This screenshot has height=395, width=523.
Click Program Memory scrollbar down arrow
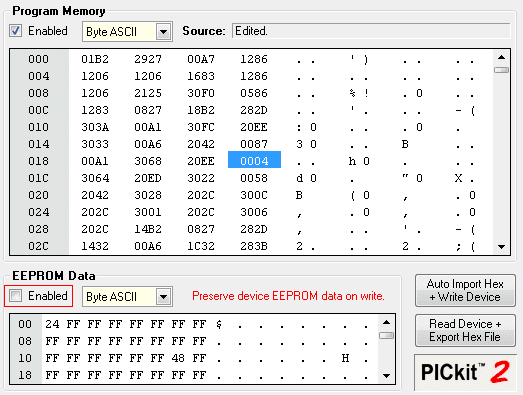click(x=501, y=247)
